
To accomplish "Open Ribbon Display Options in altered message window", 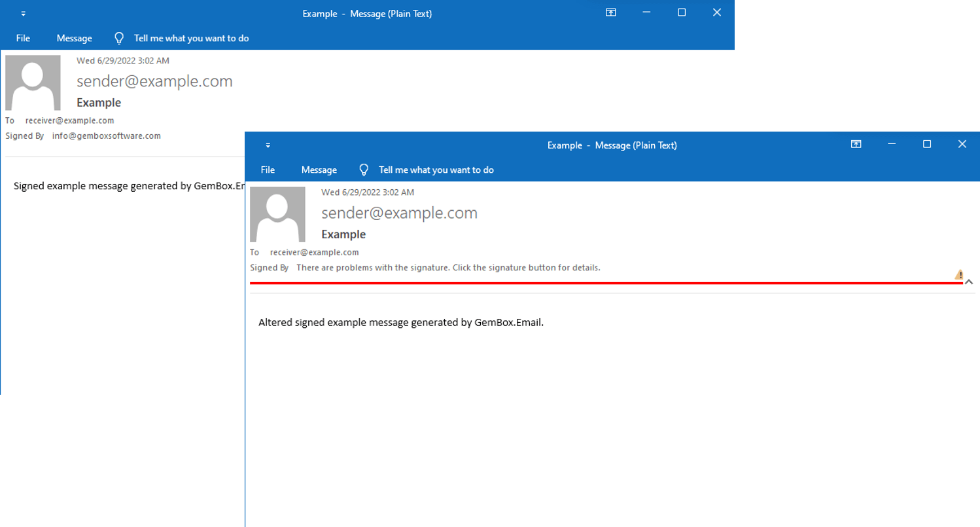I will [x=856, y=144].
